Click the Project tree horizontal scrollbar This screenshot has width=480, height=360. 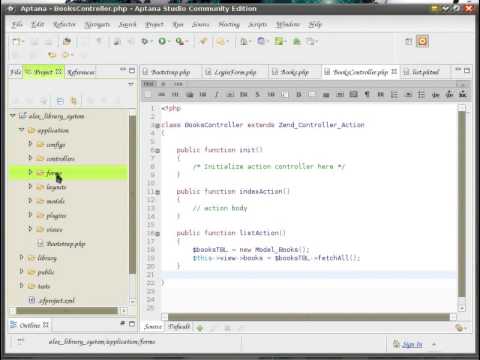(67, 311)
